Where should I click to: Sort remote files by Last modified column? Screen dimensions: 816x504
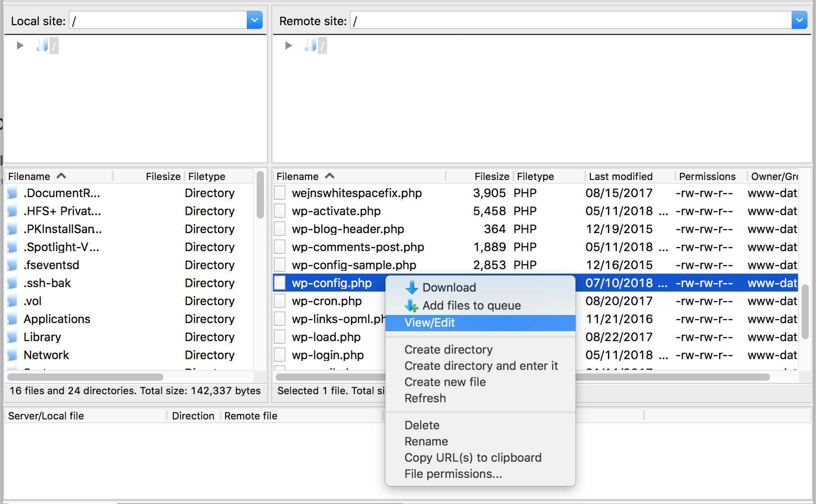point(621,176)
